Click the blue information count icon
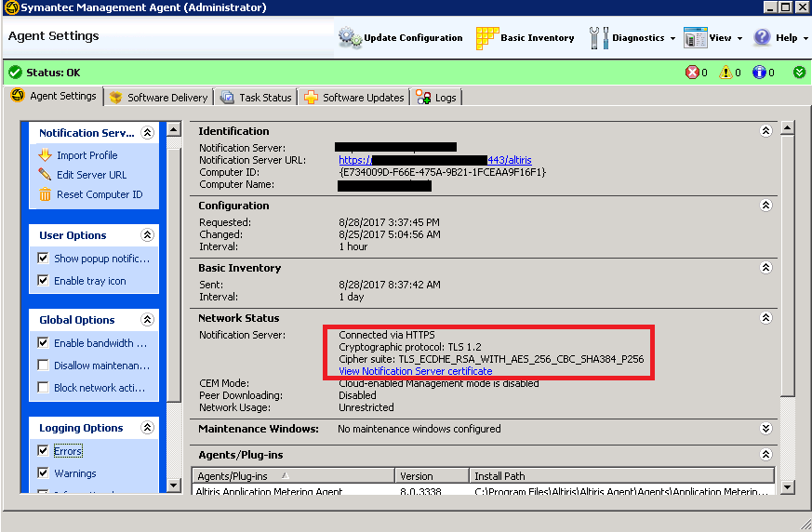This screenshot has height=532, width=812. pyautogui.click(x=759, y=73)
